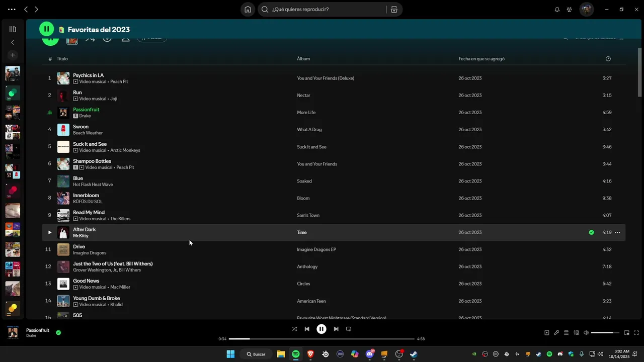Open the mini player
Screen dimensions: 644x362
[x=627, y=332]
